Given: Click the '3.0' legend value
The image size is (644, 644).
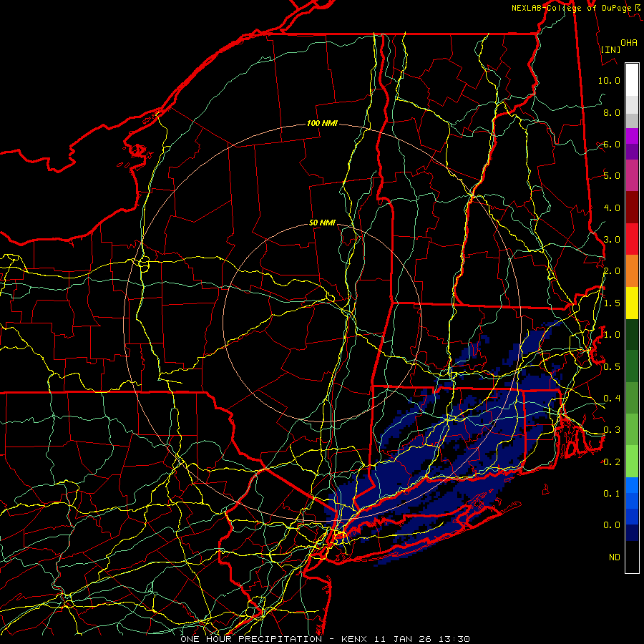Looking at the screenshot, I should (x=612, y=240).
